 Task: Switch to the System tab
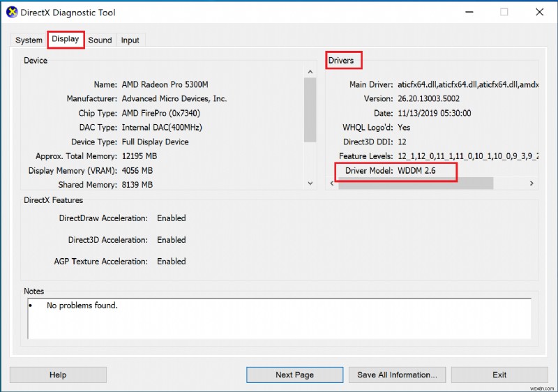pos(29,40)
